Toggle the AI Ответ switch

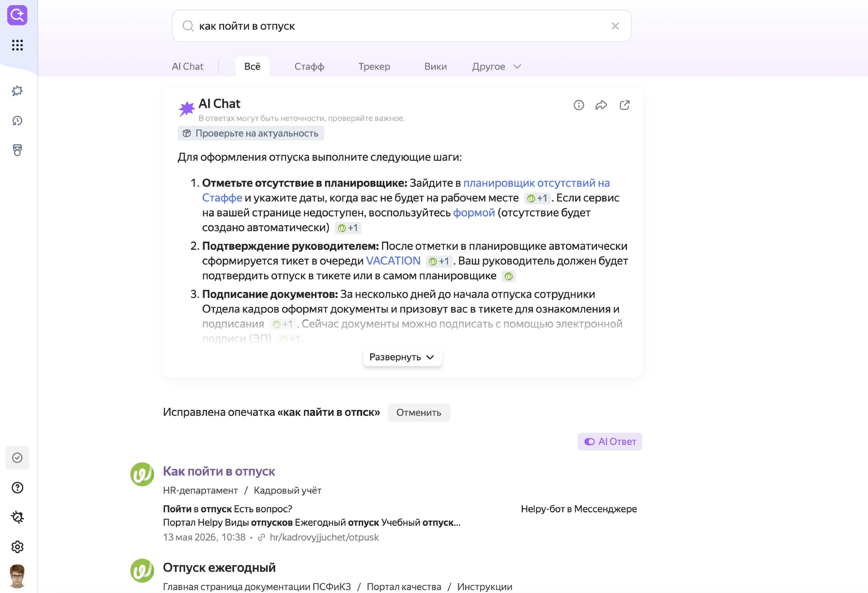(x=610, y=442)
